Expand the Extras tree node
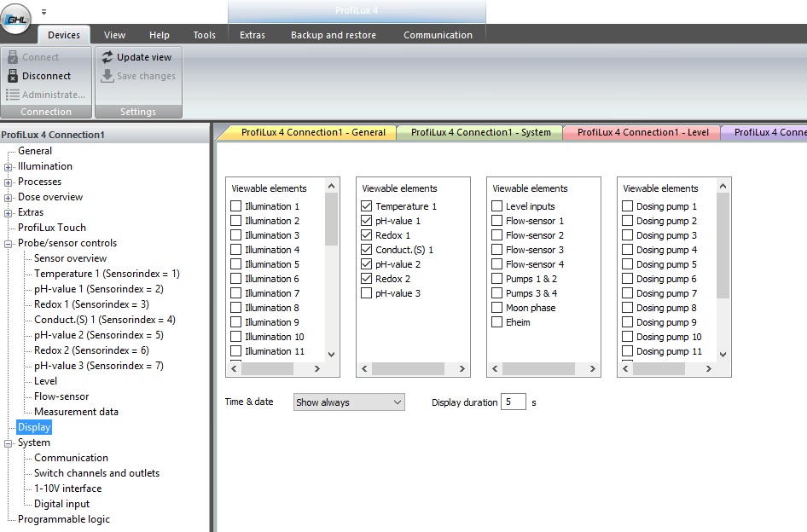Image resolution: width=807 pixels, height=532 pixels. tap(8, 213)
